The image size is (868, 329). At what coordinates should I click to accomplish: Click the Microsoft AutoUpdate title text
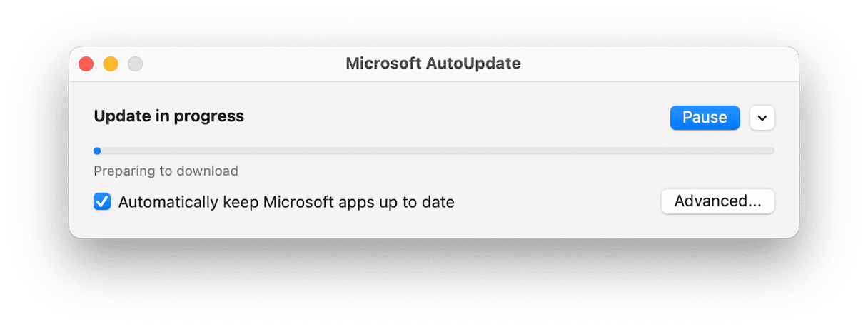(433, 64)
